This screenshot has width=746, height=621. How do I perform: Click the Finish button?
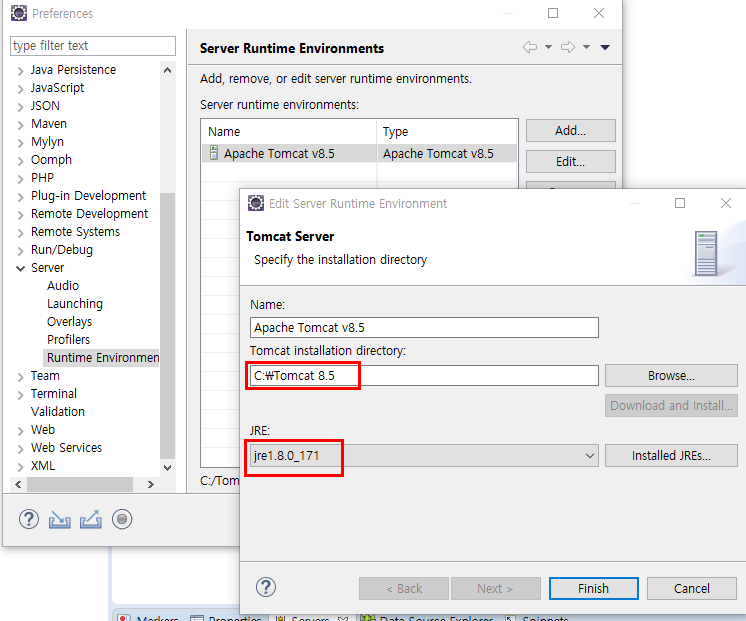593,589
